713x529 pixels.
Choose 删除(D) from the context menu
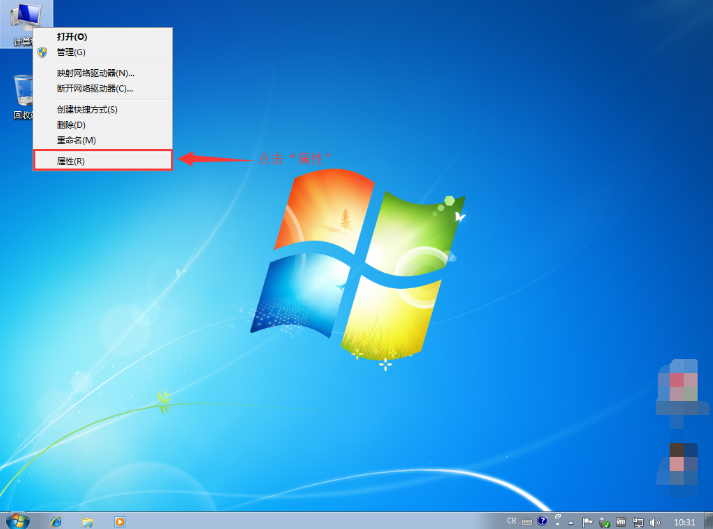[103, 125]
